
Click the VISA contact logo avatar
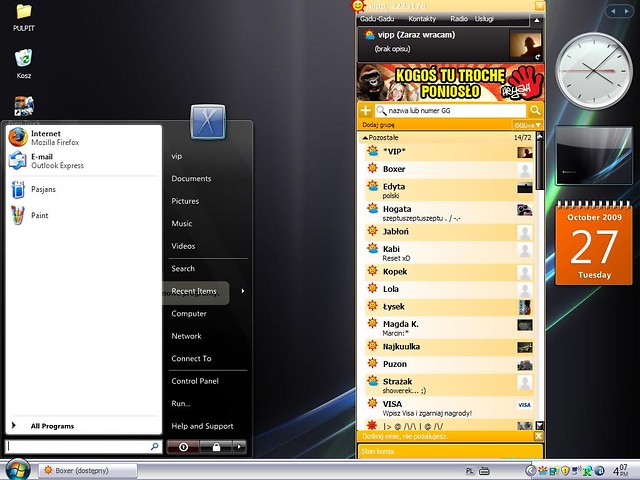(524, 405)
